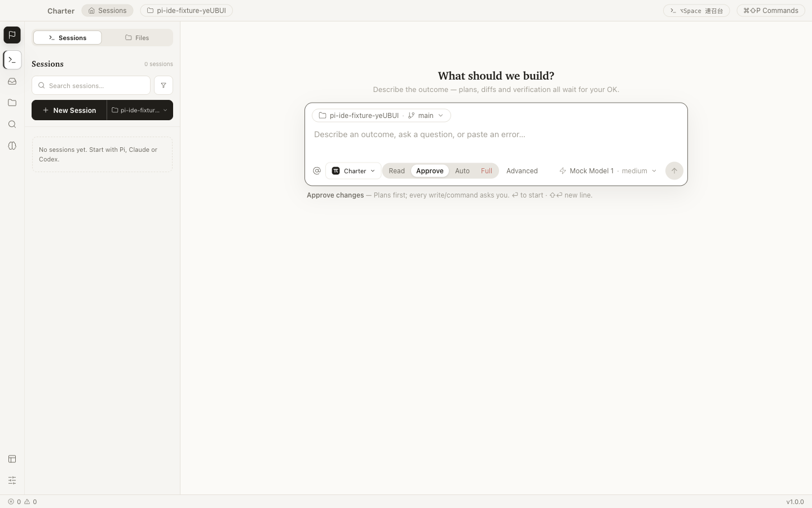Click the pi-ide-fixture-yeUBUI pill in the top bar
Image resolution: width=812 pixels, height=508 pixels.
coord(187,10)
